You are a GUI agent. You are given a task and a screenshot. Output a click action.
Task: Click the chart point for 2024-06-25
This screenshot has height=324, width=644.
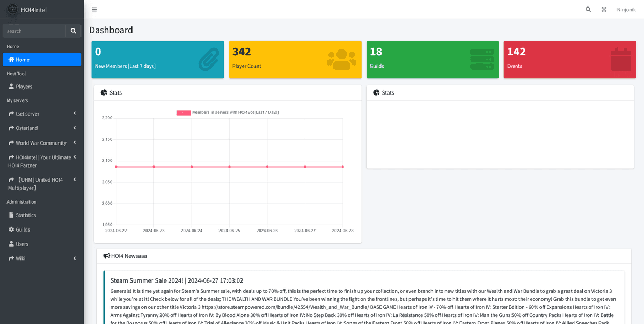tap(230, 167)
